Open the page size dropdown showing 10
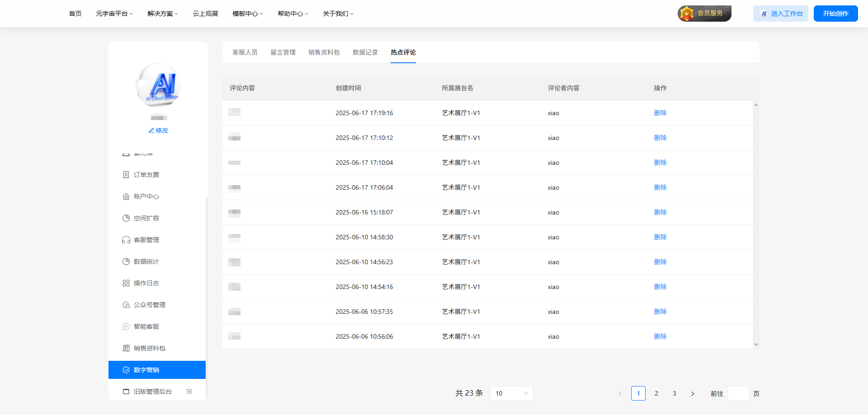Image resolution: width=868 pixels, height=415 pixels. tap(511, 393)
